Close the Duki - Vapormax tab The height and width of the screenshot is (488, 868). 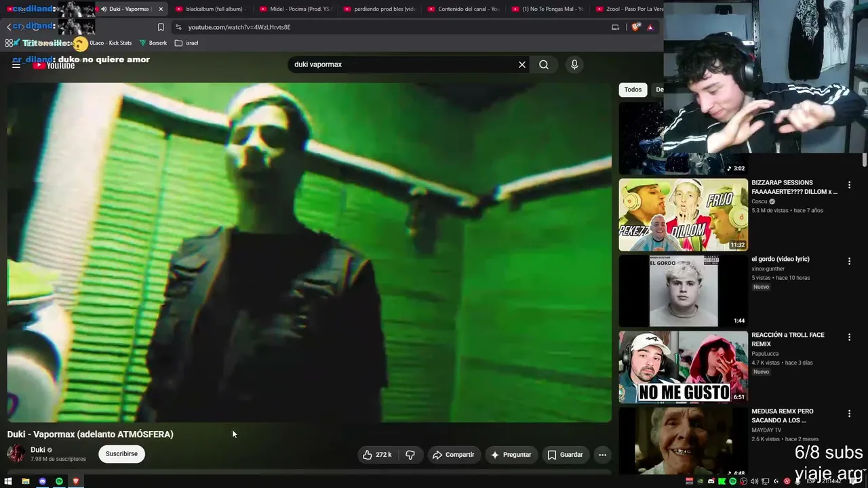pos(161,9)
